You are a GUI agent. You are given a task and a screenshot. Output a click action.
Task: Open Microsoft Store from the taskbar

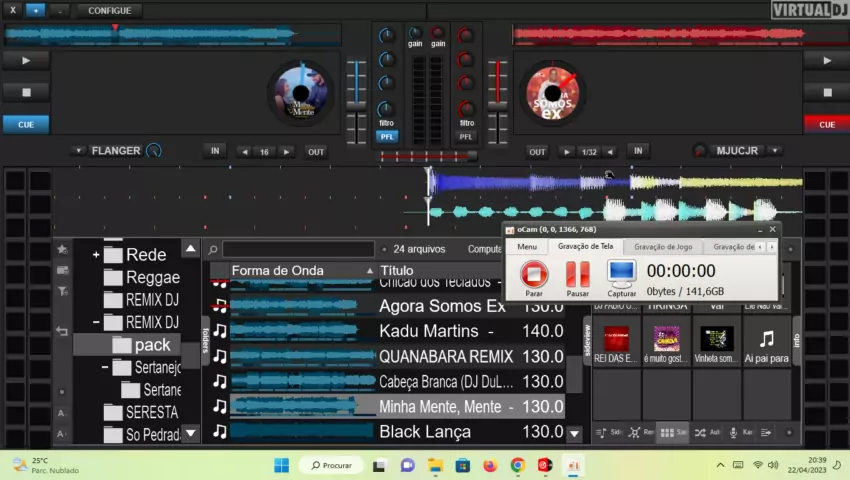point(462,465)
